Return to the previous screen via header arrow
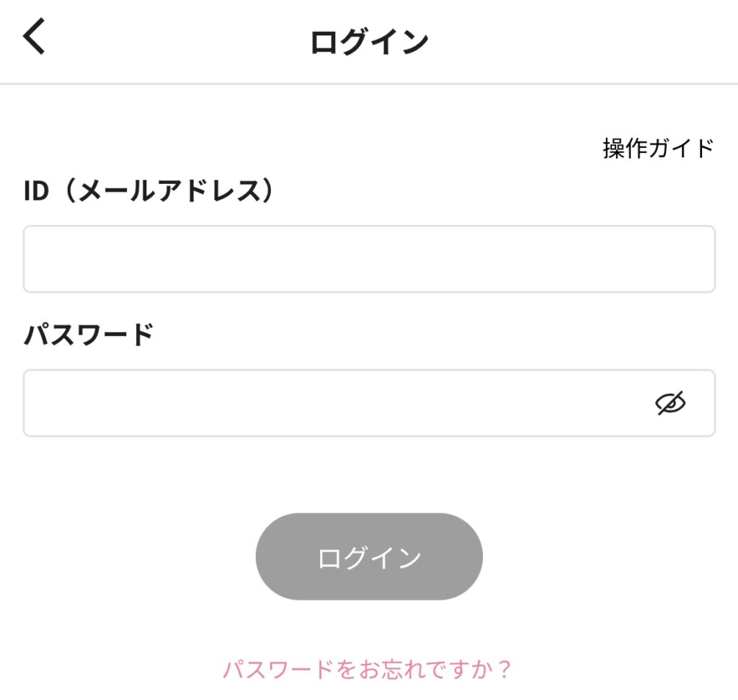Screen dimensions: 738x700 (35, 37)
